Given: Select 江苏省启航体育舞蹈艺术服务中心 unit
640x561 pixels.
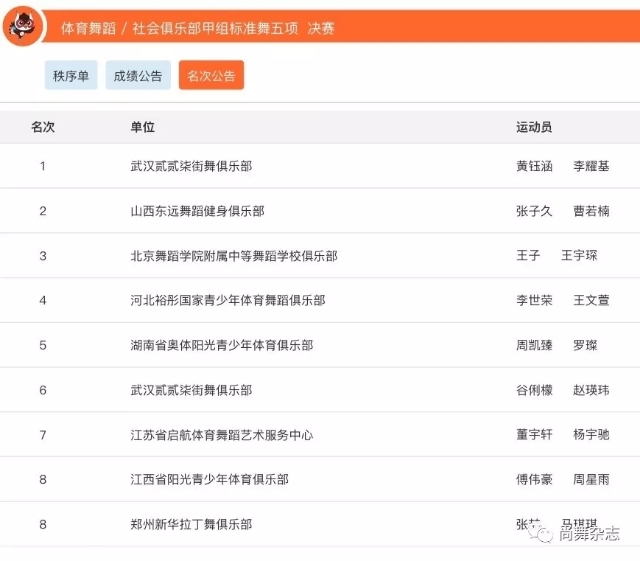Looking at the screenshot, I should [222, 435].
